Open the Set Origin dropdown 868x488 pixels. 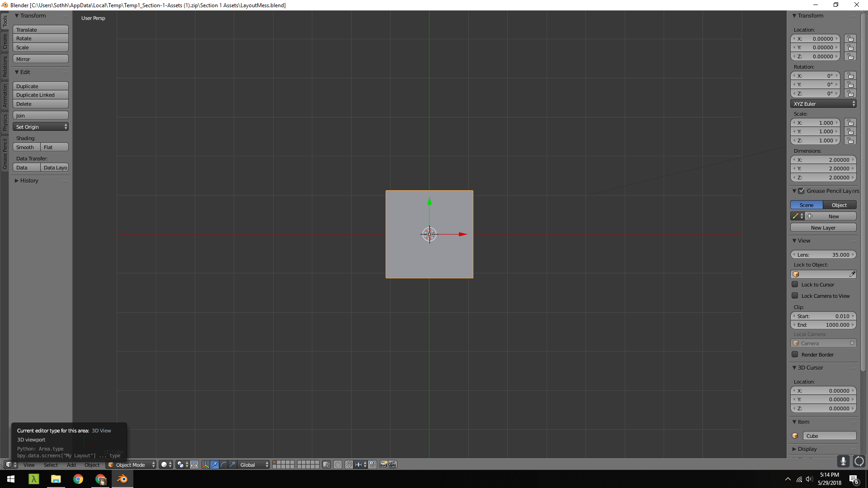pos(41,127)
